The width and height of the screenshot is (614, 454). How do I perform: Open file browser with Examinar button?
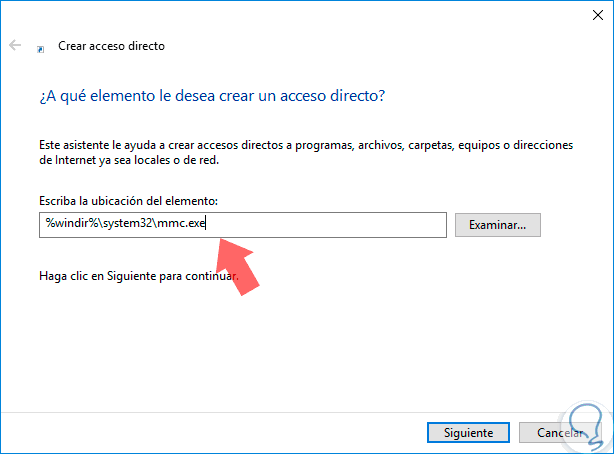point(497,225)
